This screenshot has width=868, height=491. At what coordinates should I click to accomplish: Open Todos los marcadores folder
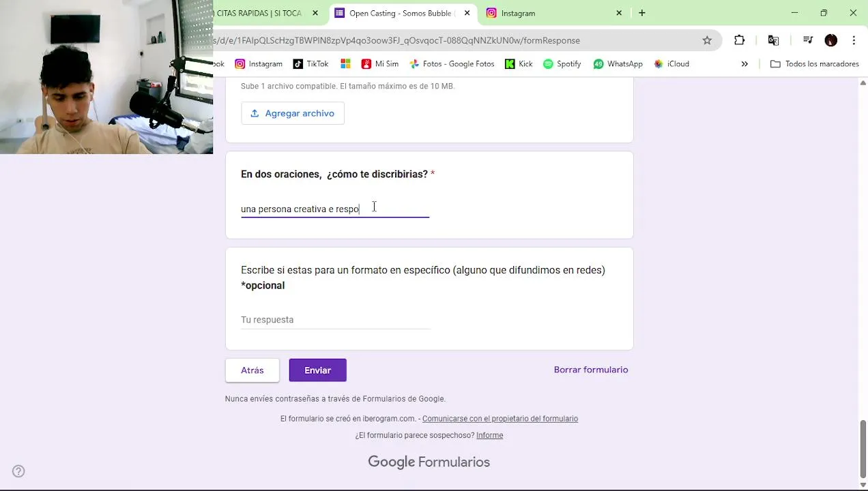click(x=814, y=63)
